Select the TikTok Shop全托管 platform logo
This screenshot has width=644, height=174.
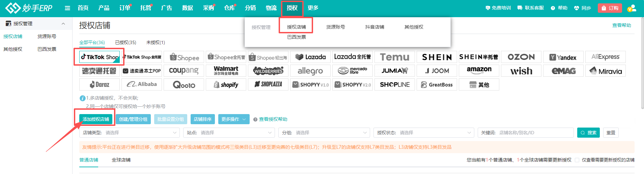[142, 57]
